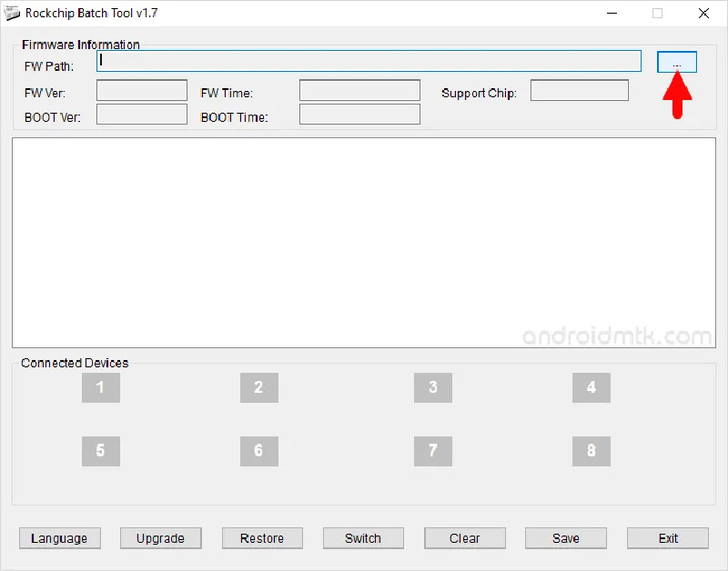This screenshot has width=728, height=571.
Task: Focus the FW Path input field
Action: coord(369,61)
